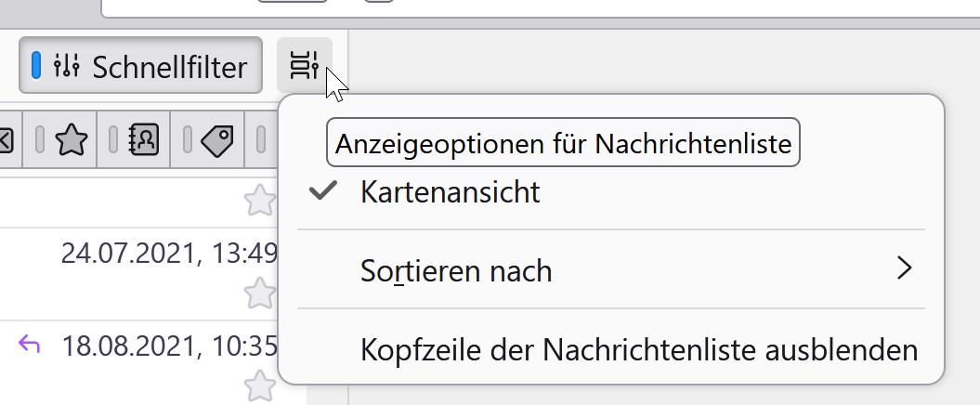
Task: Click the blue Schnellfilter indicator pill
Action: [36, 65]
